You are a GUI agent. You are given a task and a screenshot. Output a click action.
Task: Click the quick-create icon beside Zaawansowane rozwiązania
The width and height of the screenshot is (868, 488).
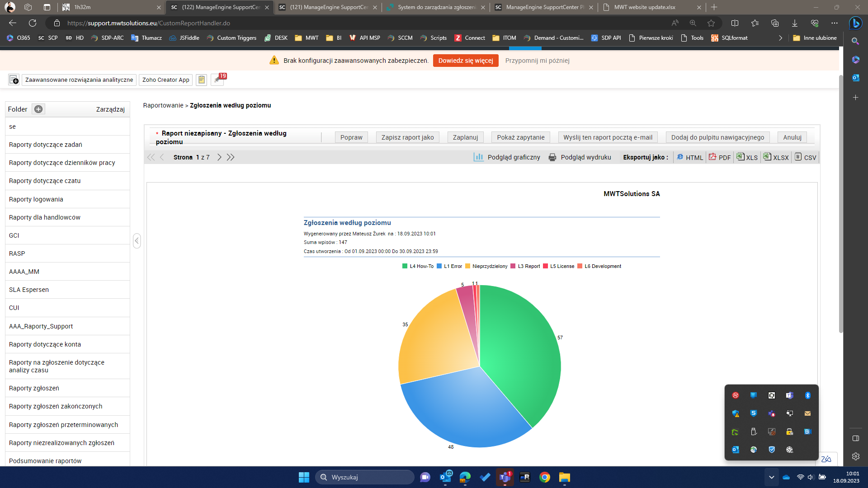click(14, 80)
